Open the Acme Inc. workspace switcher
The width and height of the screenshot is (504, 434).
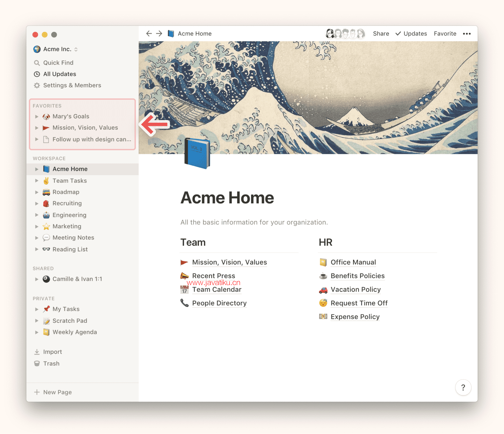tap(56, 49)
